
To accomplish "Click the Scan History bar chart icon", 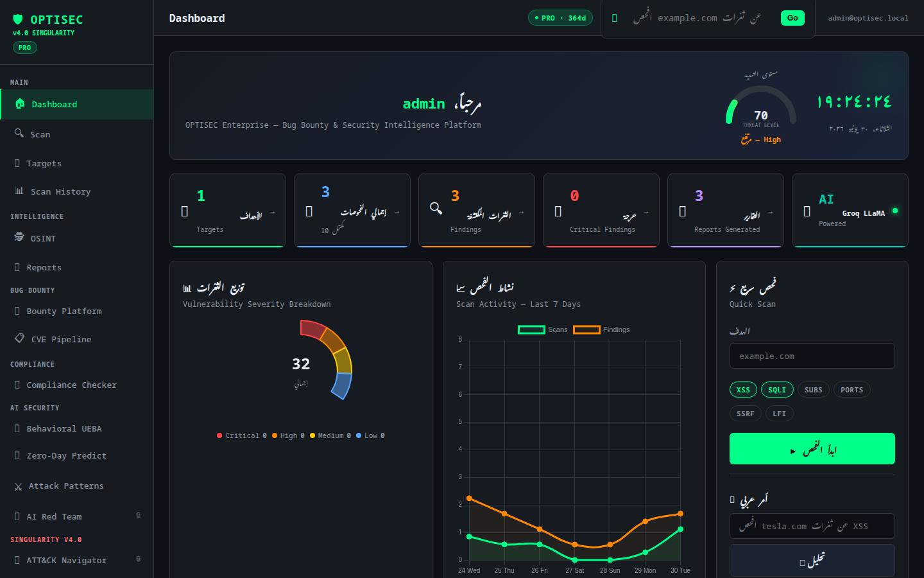I will coord(19,191).
